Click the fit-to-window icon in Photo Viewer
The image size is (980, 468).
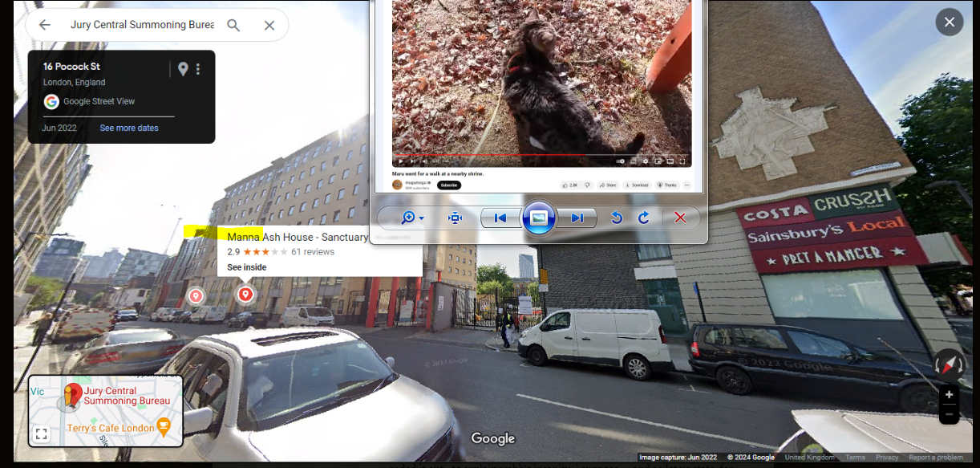pos(455,218)
